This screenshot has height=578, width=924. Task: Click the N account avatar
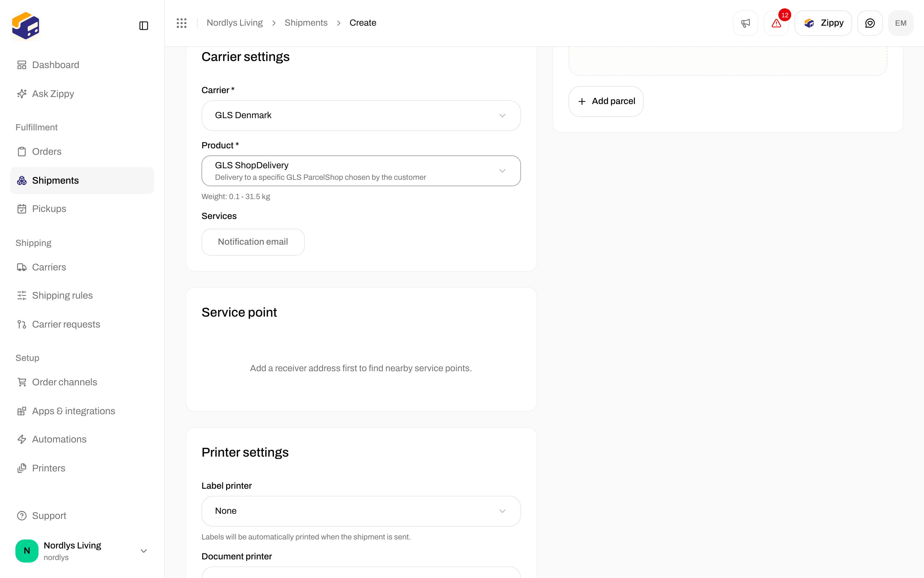coord(27,551)
